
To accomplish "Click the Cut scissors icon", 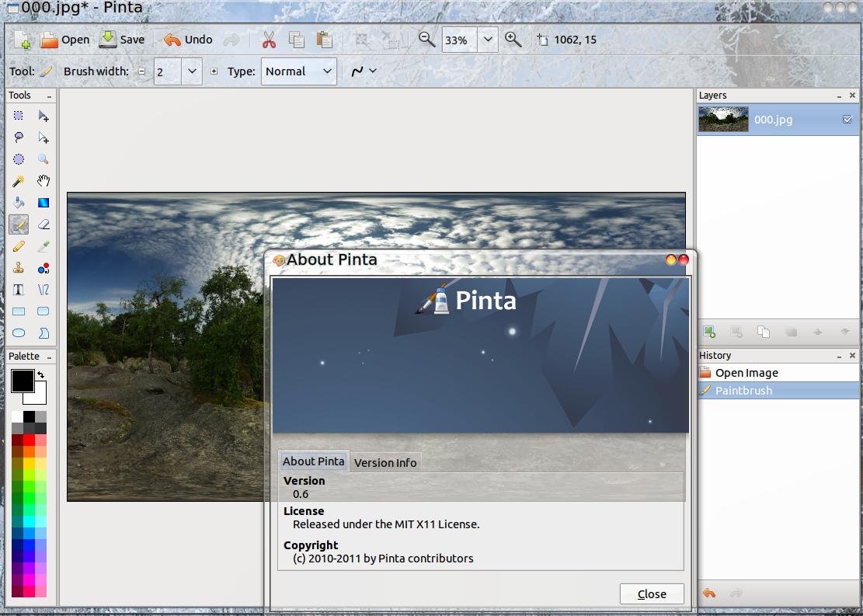I will click(269, 40).
